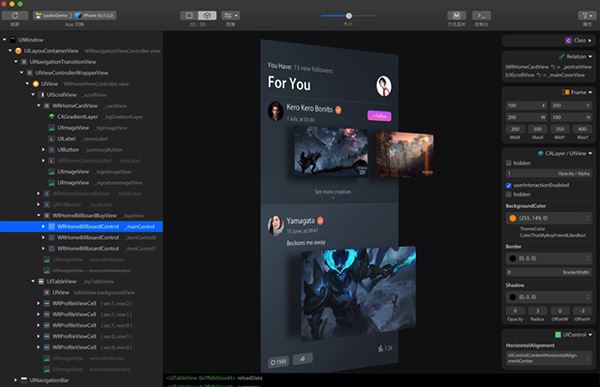Collapse the UIControl section arrow
The height and width of the screenshot is (387, 600).
(590, 335)
